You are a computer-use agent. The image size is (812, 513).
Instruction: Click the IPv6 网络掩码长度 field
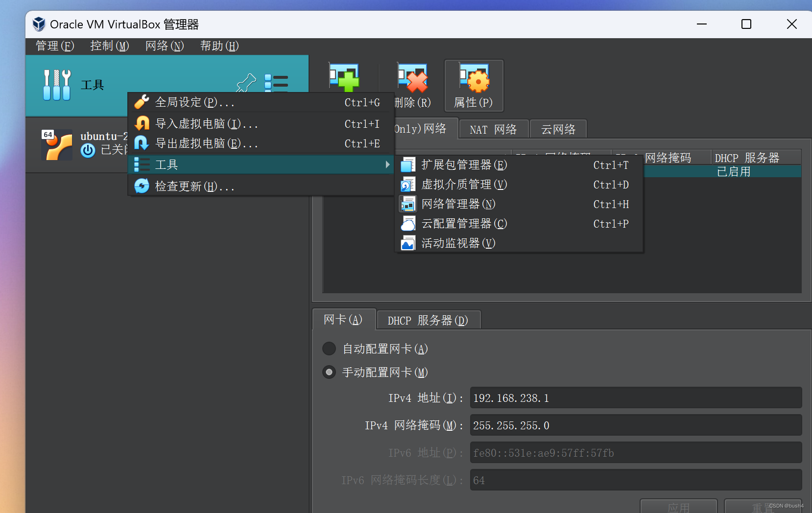coord(636,480)
